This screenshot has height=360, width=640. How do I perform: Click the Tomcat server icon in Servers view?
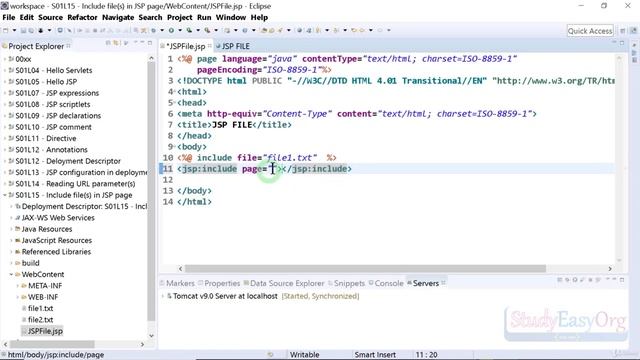(169, 296)
